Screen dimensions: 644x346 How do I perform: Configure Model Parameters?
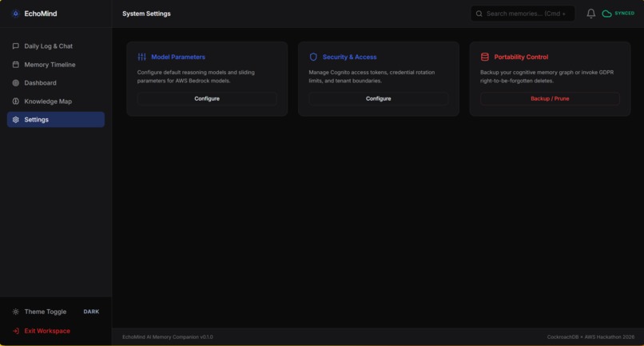tap(207, 98)
